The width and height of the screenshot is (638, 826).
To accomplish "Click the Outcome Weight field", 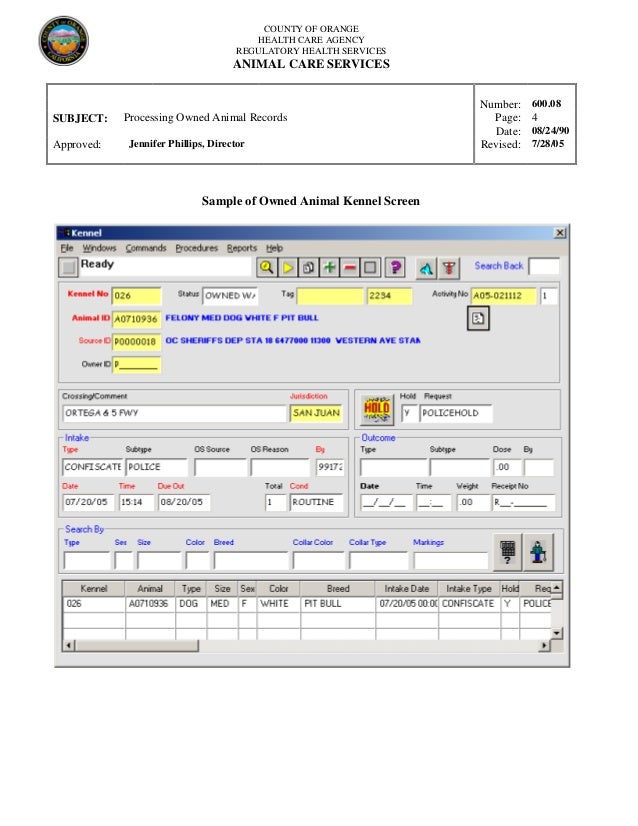I will (x=473, y=502).
